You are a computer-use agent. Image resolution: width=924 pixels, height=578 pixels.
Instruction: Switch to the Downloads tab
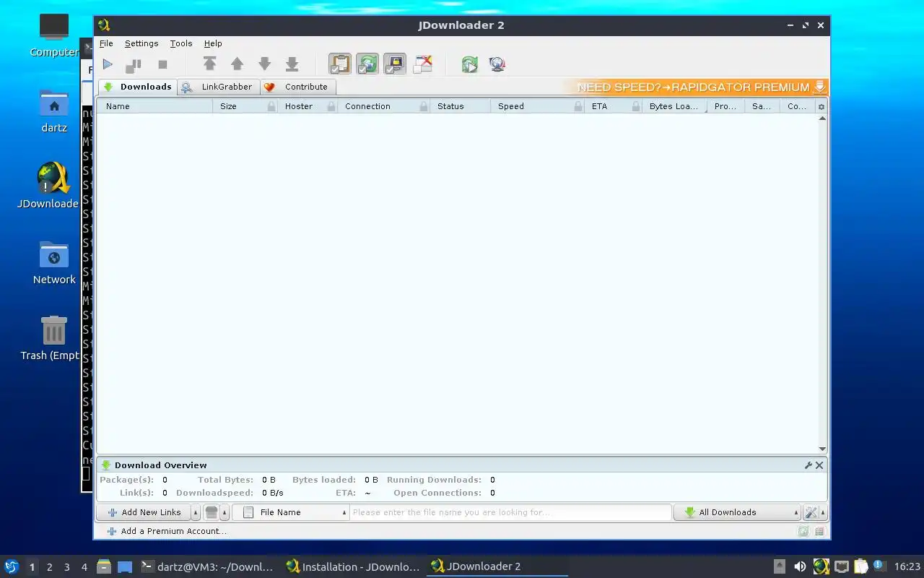(138, 87)
